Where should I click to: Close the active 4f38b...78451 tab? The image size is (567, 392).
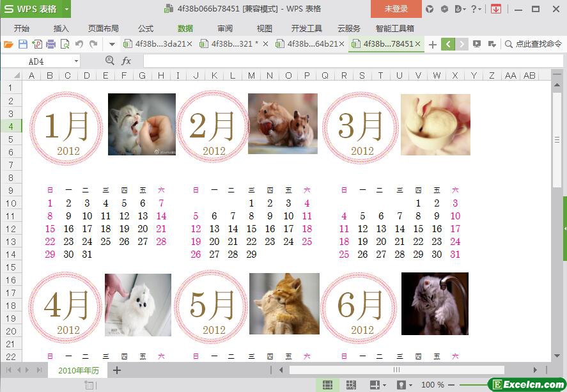coord(417,43)
